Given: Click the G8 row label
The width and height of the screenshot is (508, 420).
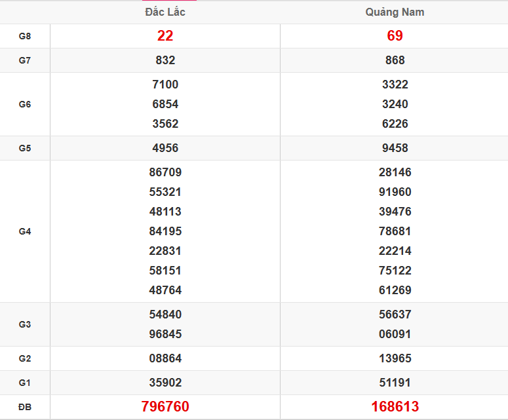Looking at the screenshot, I should click(x=25, y=36).
